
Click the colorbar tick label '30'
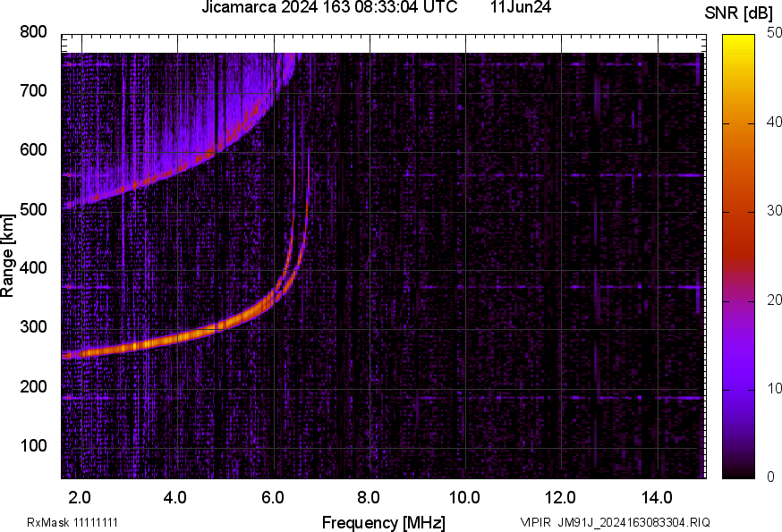774,211
